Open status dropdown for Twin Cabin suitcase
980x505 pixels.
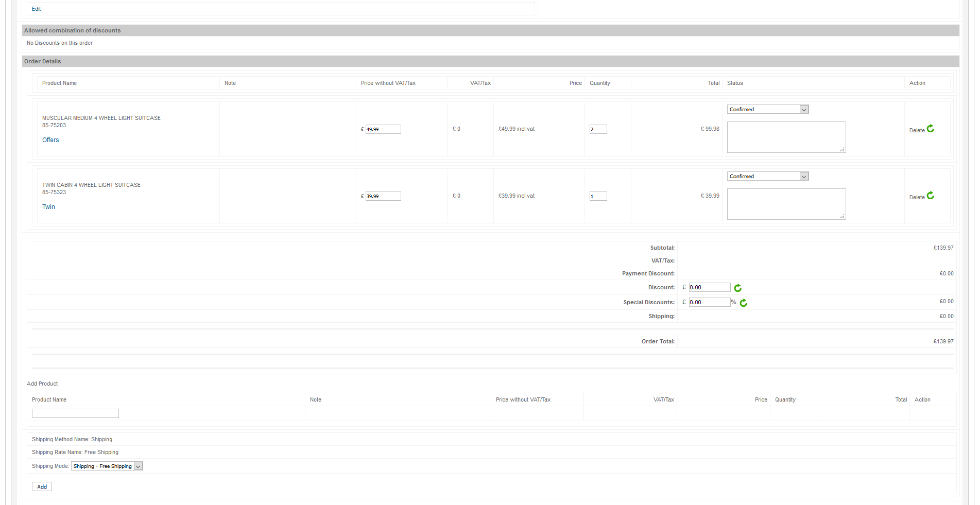pyautogui.click(x=768, y=176)
